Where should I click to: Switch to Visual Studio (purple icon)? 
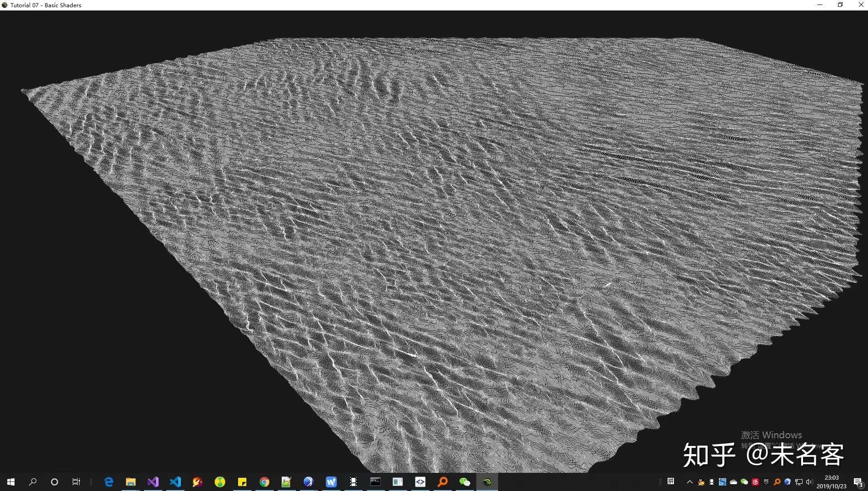(153, 482)
